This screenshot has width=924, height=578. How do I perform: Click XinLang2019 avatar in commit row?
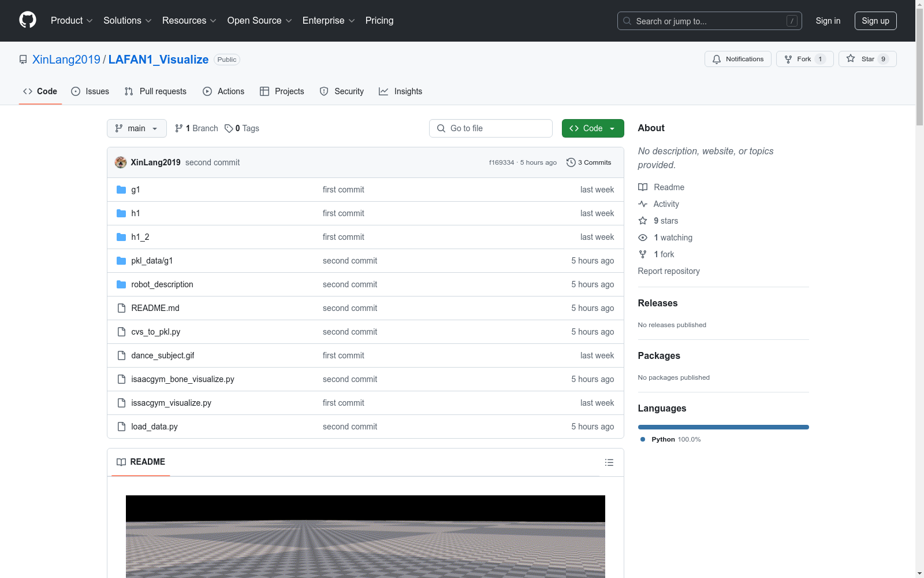(121, 162)
